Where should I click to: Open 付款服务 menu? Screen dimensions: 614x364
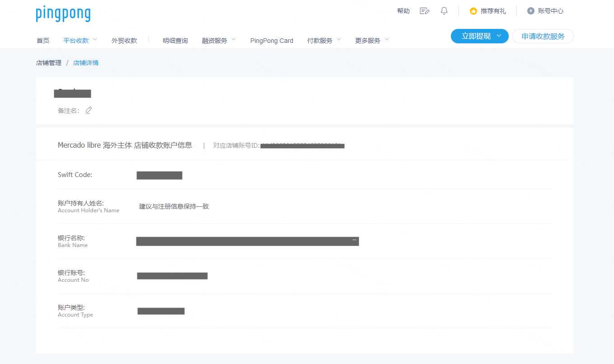[320, 41]
